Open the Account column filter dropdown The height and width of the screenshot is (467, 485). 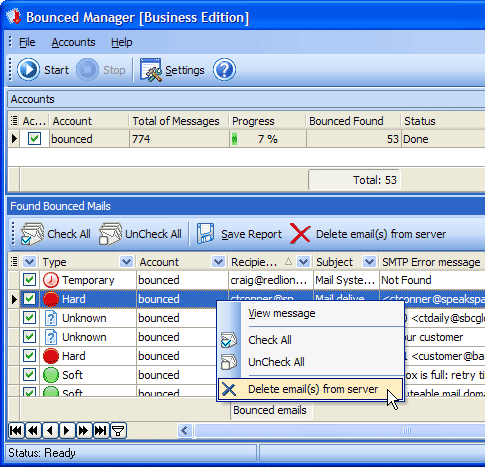218,262
